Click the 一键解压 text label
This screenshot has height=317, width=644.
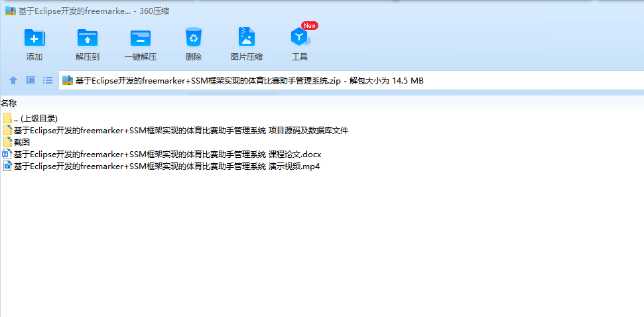(x=141, y=57)
